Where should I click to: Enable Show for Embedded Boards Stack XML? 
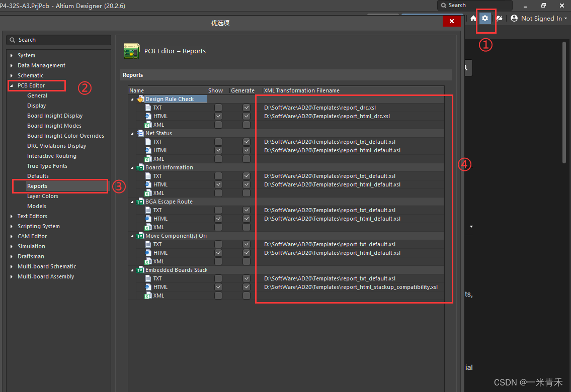[x=218, y=295]
